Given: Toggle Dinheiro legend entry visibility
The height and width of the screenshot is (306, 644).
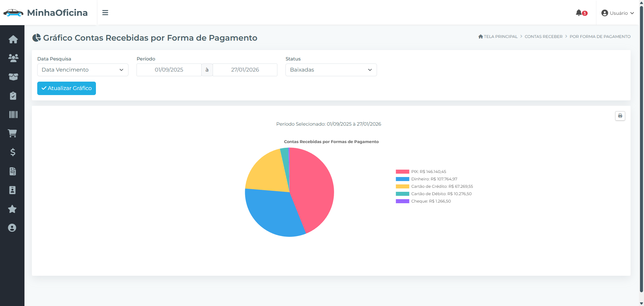Looking at the screenshot, I should [426, 179].
